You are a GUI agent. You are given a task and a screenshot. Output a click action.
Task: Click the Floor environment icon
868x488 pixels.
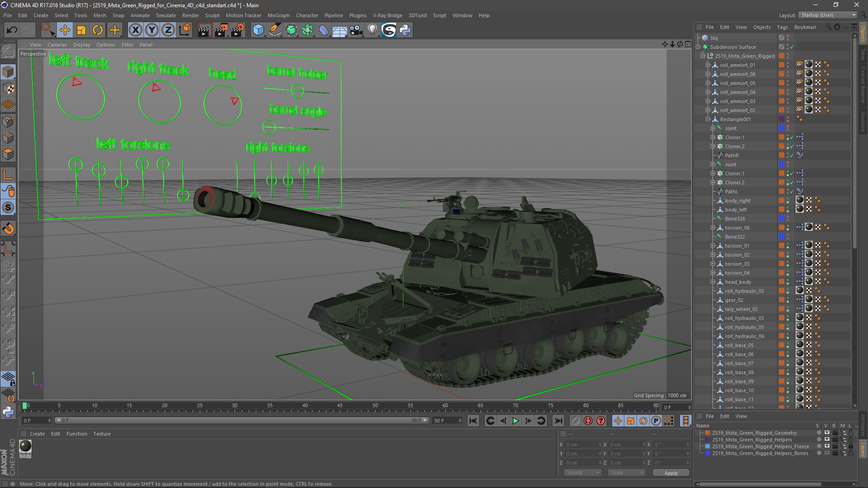(340, 30)
